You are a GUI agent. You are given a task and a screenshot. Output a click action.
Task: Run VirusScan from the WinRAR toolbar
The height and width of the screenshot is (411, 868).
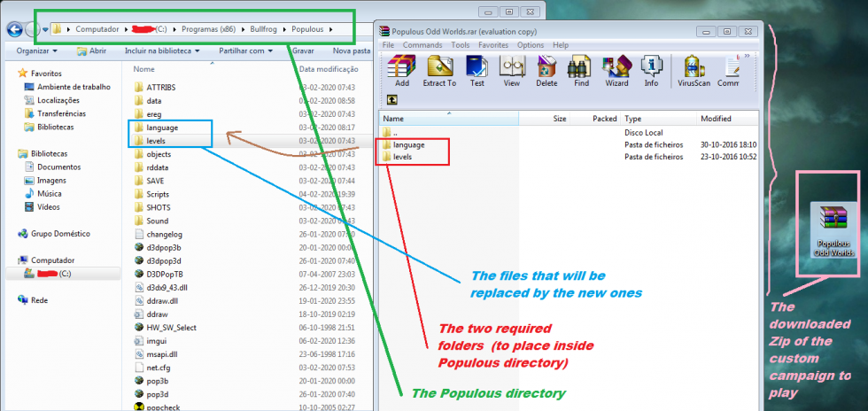694,71
